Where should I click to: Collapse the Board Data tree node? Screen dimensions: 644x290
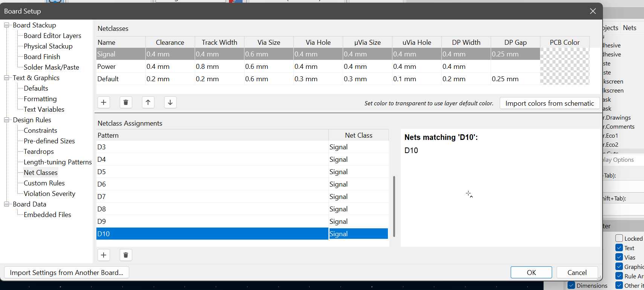6,204
